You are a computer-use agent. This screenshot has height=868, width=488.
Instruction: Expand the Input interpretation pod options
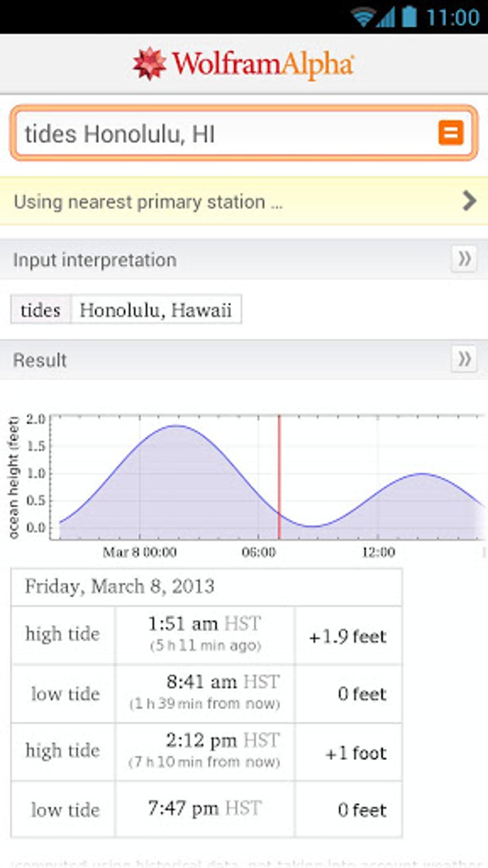(x=464, y=259)
